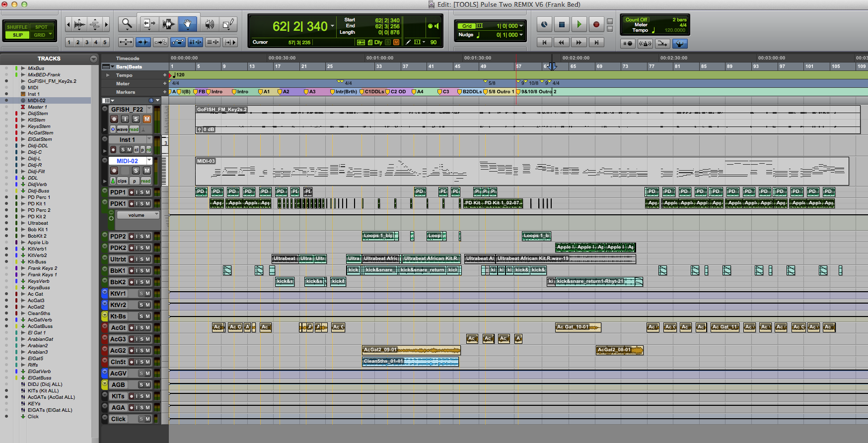This screenshot has height=443, width=868.
Task: Select zoom preset 3
Action: point(87,42)
